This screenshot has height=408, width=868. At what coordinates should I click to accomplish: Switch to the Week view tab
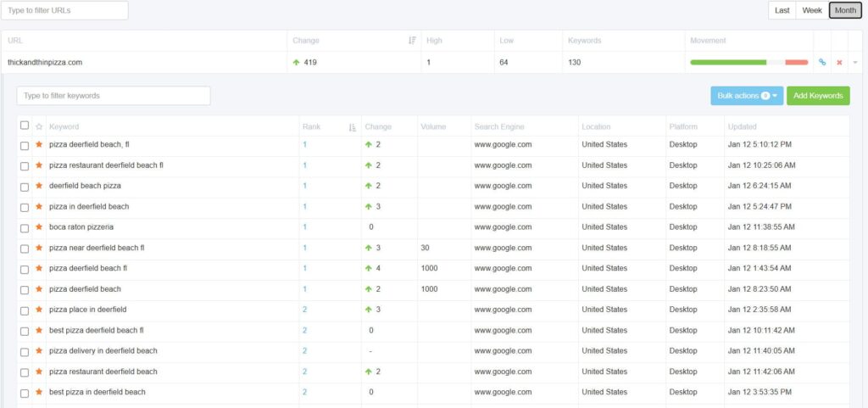coord(812,10)
